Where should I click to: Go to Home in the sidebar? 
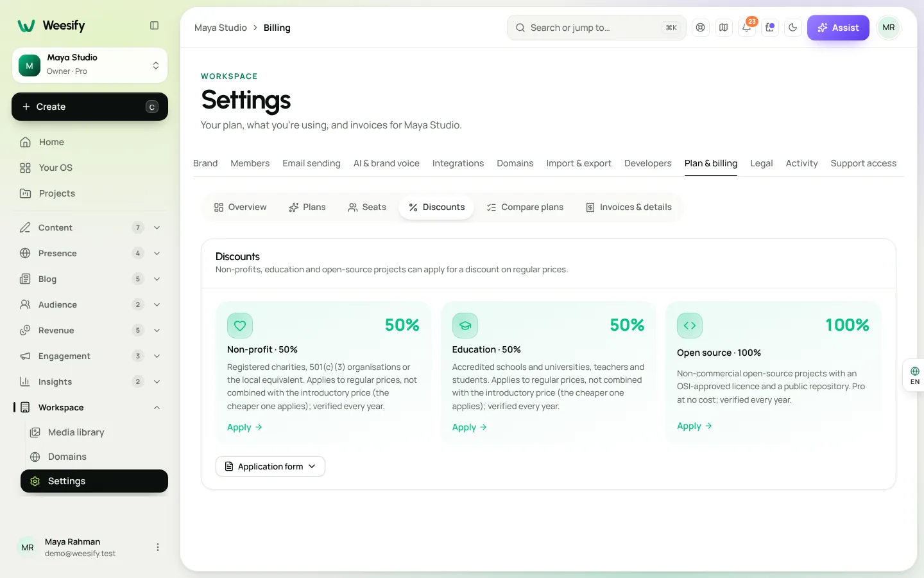click(x=90, y=142)
